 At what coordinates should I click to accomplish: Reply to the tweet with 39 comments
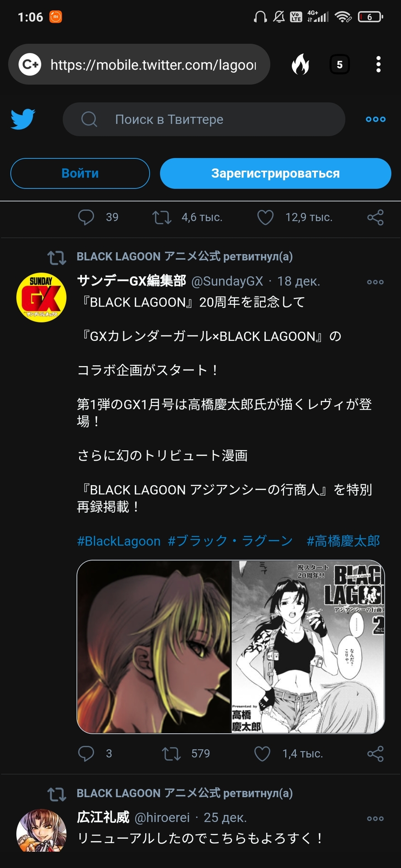tap(86, 217)
